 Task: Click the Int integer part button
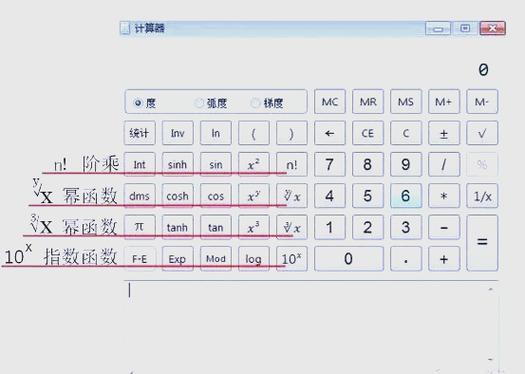coord(140,164)
